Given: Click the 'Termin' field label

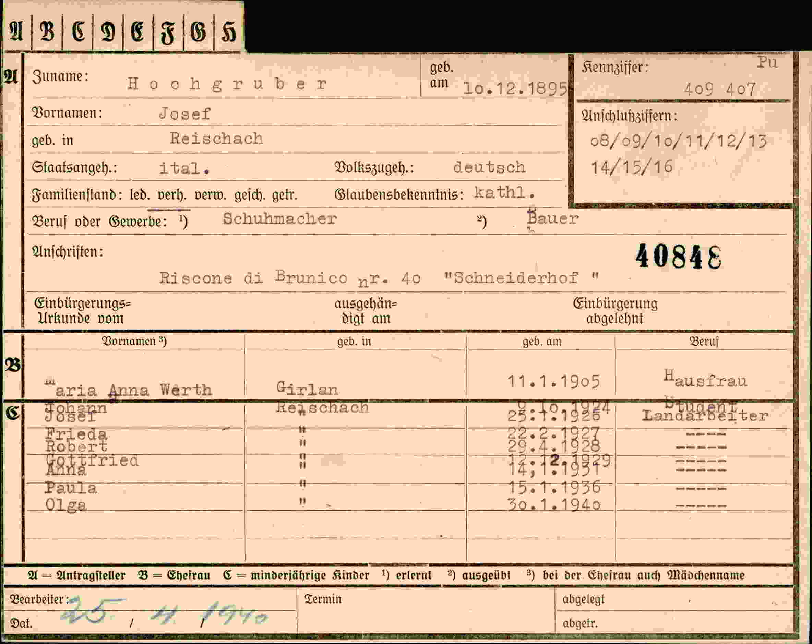Looking at the screenshot, I should tap(323, 599).
